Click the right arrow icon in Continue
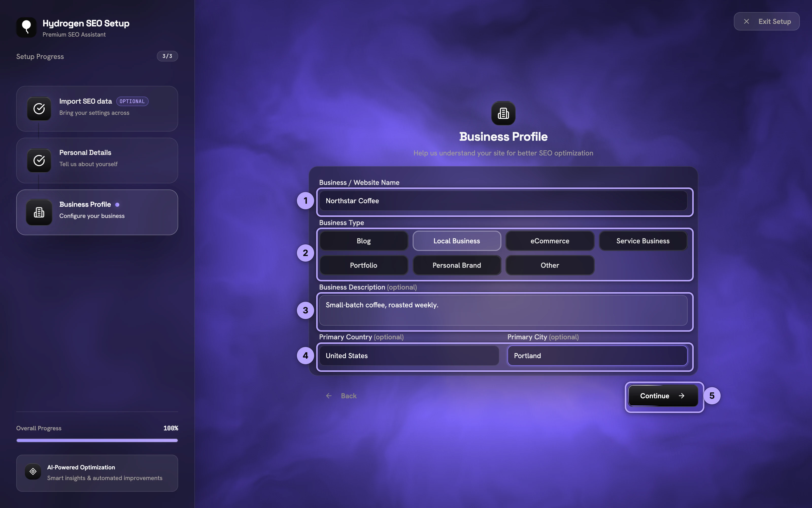This screenshot has height=508, width=812. (x=682, y=396)
